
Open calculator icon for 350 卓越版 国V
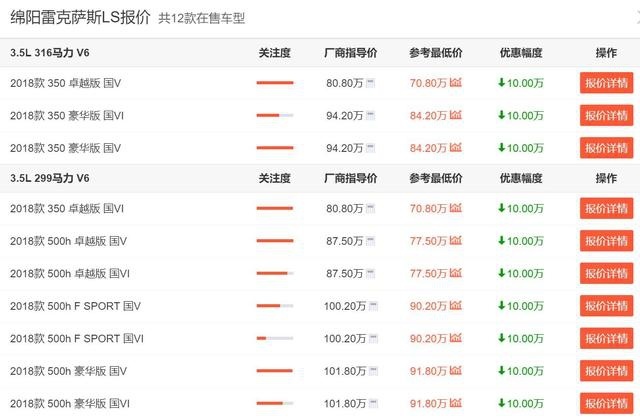click(x=370, y=83)
